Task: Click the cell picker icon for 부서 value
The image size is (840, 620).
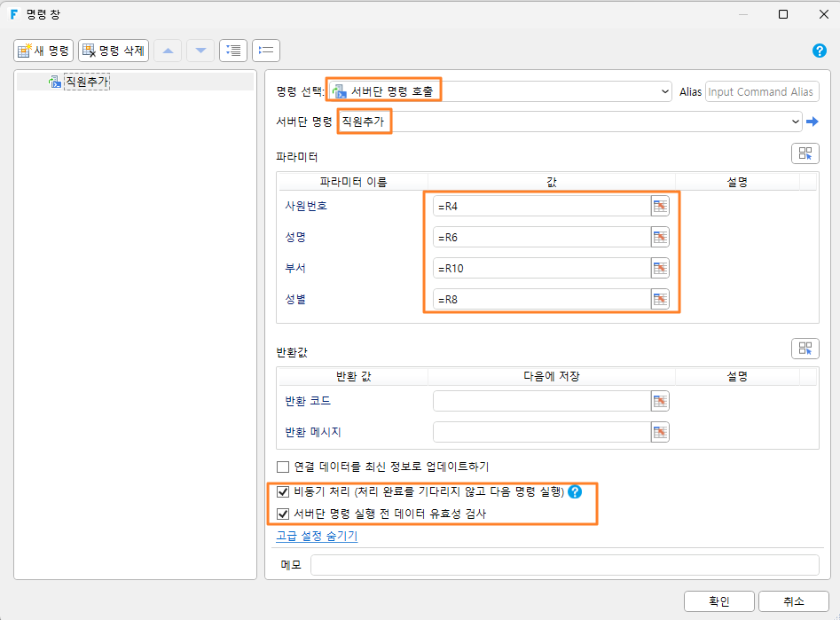Action: (660, 269)
